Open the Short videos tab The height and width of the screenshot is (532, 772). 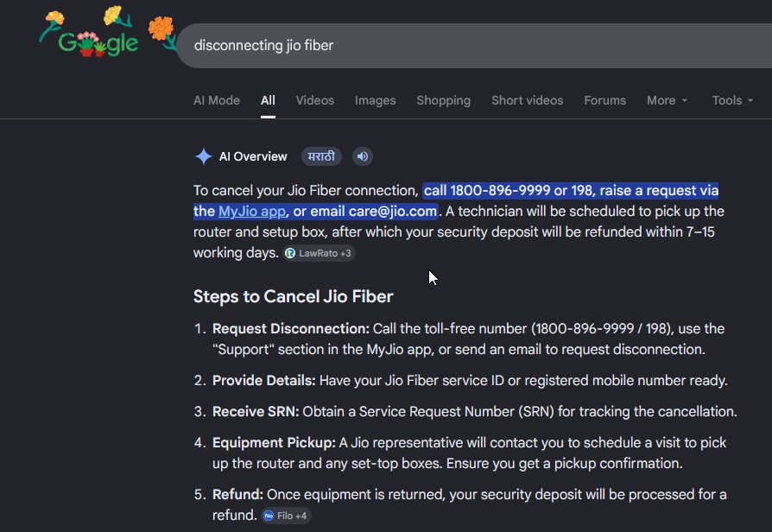tap(528, 100)
